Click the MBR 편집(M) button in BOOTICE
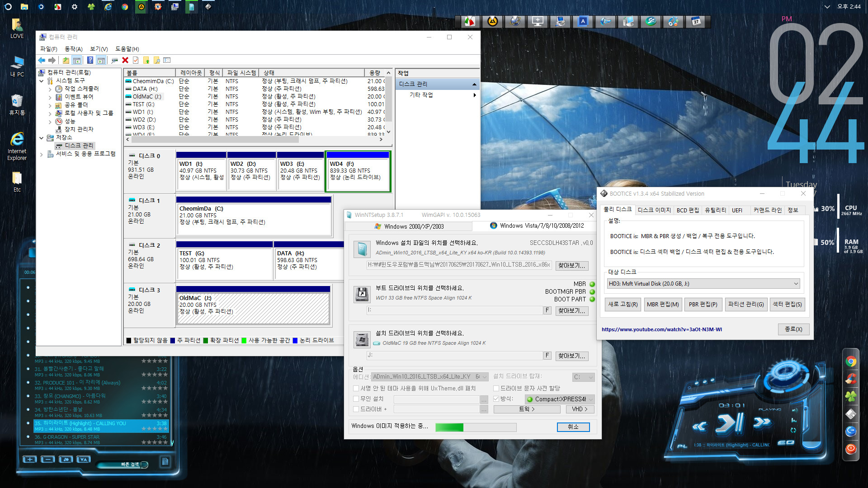Screen dimensions: 868x488 pos(663,304)
